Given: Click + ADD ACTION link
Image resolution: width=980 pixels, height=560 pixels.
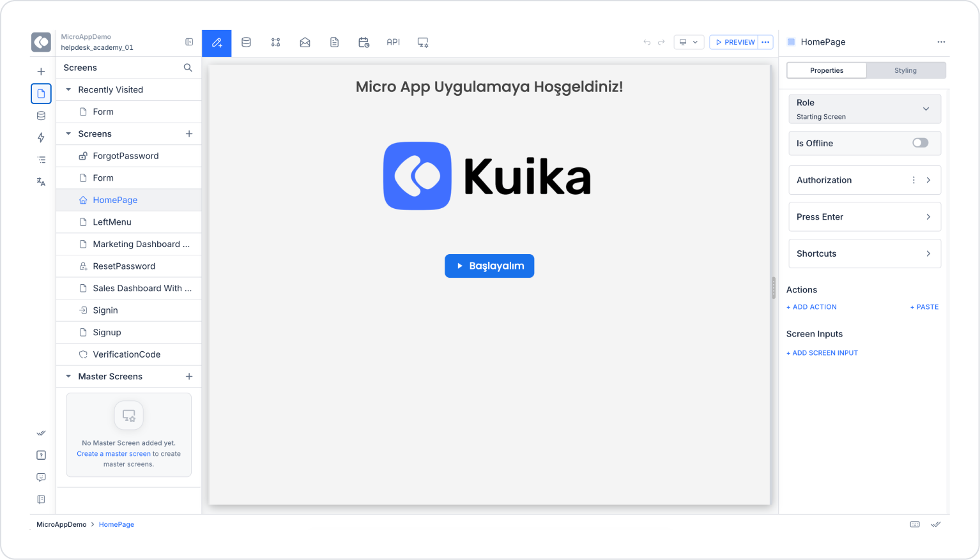Looking at the screenshot, I should (x=811, y=307).
